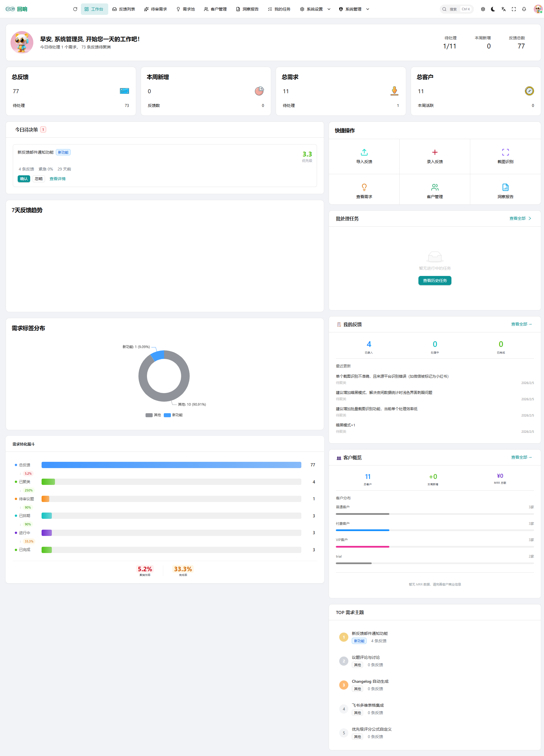Screen dimensions: 544x756
Task: Open the 反馈列表 menu item
Action: pos(124,9)
